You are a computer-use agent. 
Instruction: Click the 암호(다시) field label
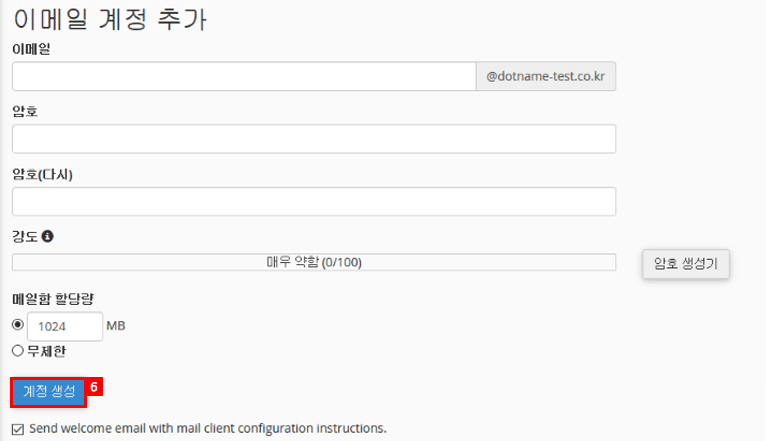43,174
